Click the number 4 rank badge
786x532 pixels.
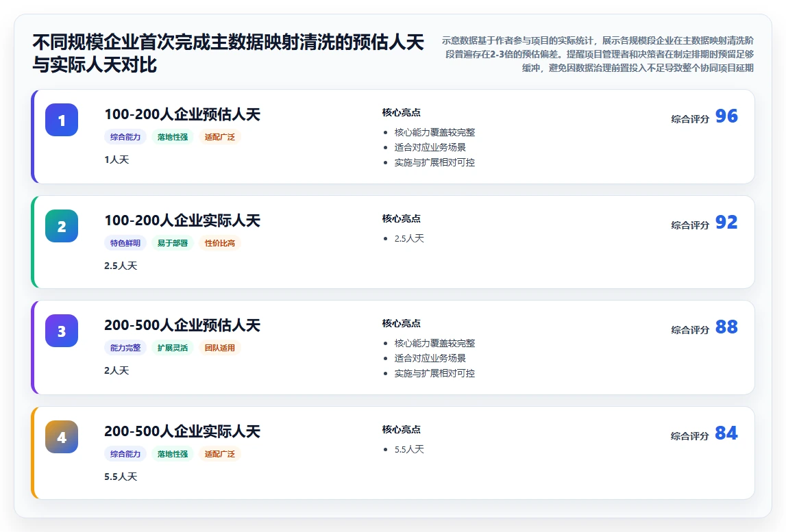point(62,437)
